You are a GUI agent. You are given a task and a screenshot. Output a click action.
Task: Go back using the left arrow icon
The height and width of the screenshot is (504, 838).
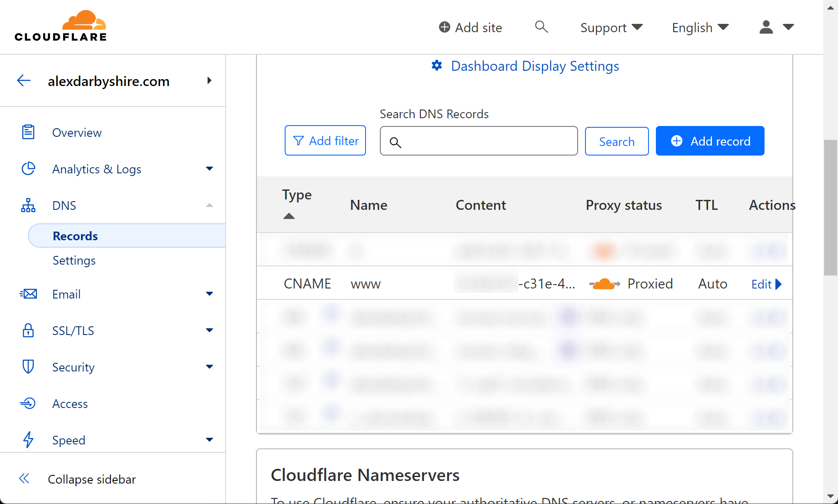[x=24, y=80]
